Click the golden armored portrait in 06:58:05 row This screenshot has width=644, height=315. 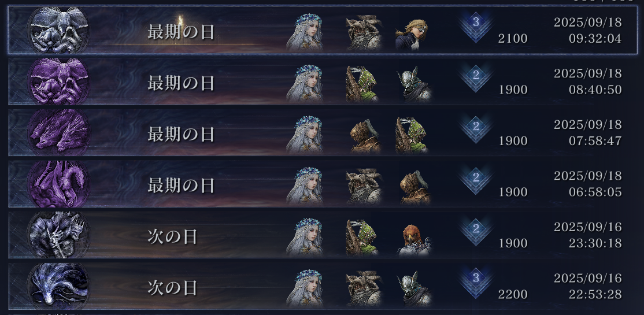pyautogui.click(x=415, y=187)
